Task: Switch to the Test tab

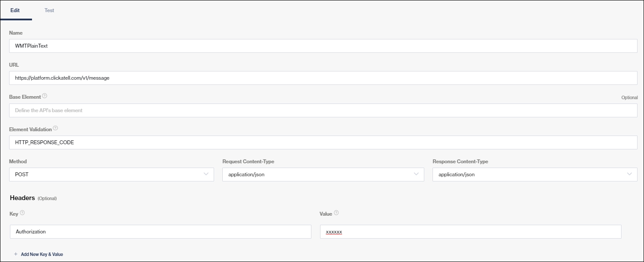Action: [x=49, y=10]
